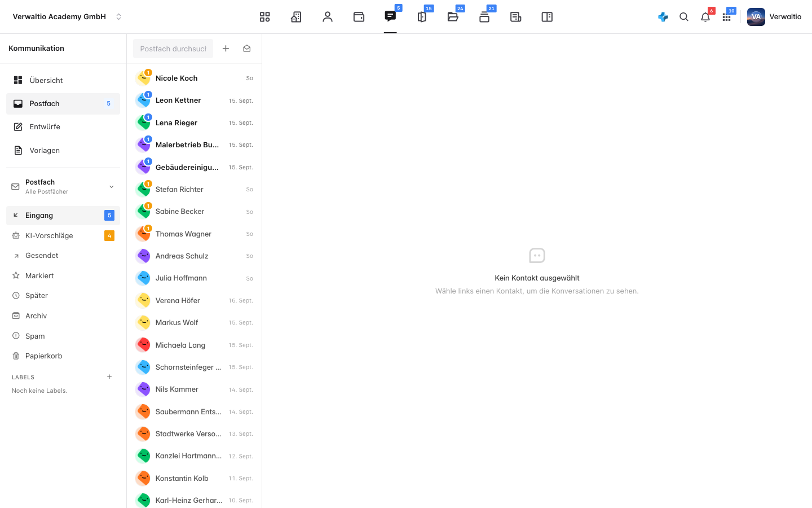Open the folder icon with badge 24
This screenshot has height=508, width=812.
tap(453, 17)
